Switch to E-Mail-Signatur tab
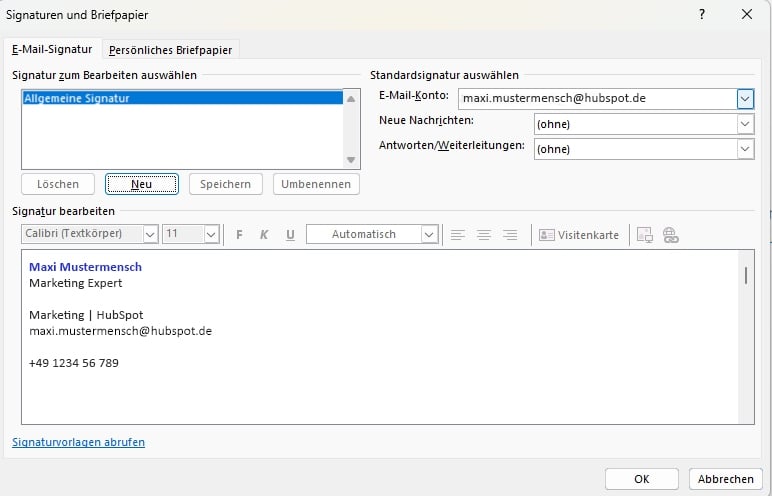772x496 pixels. click(x=52, y=49)
